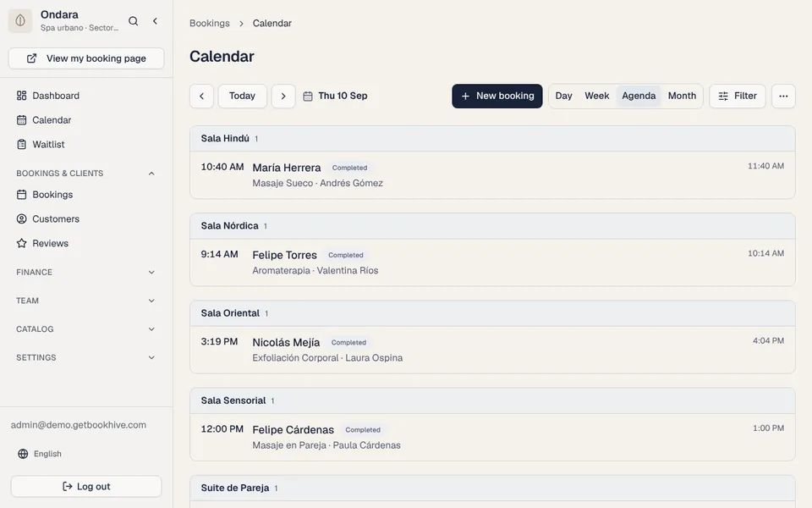Click the Filter button
The image size is (812, 508).
(738, 96)
